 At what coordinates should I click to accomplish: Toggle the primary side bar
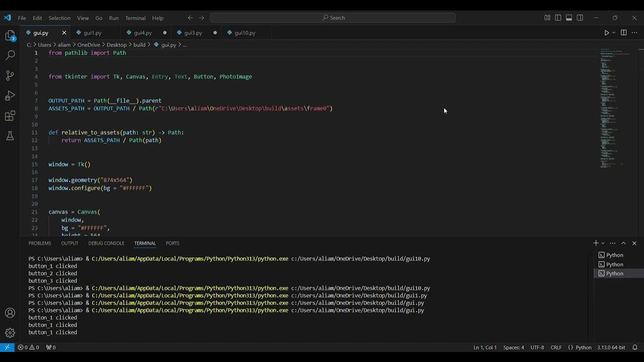pos(558,18)
